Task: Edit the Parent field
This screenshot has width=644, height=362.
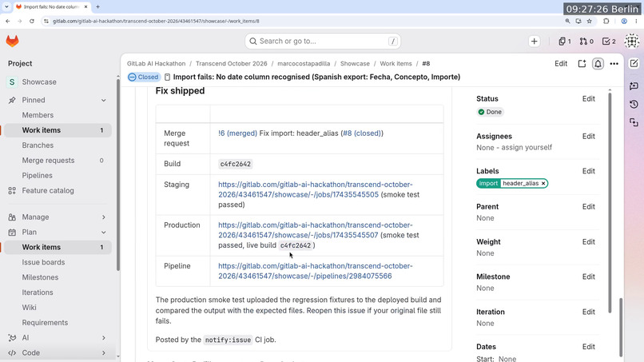Action: coord(589,207)
